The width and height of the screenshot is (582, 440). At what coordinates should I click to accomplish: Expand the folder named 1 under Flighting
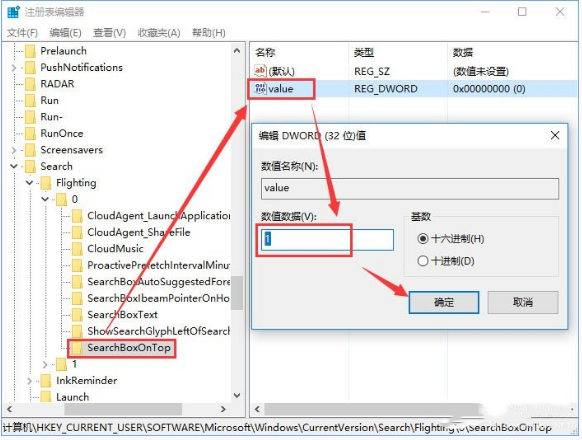45,364
